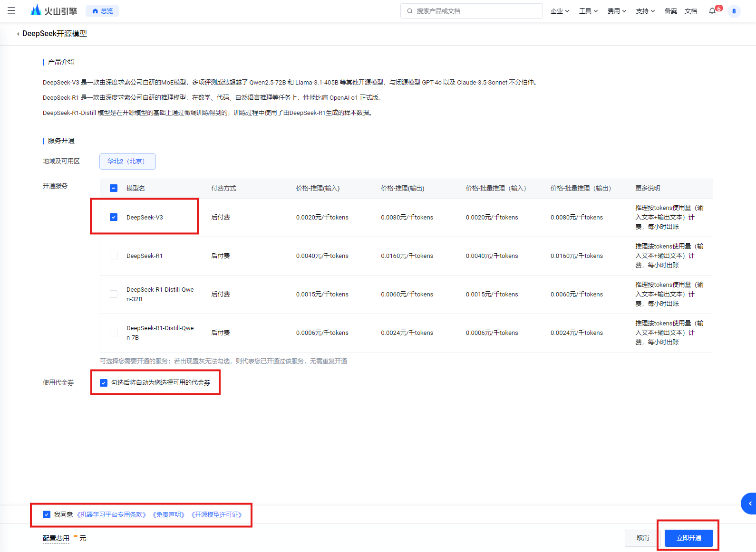Toggle the select-all checkbox in table header
The height and width of the screenshot is (552, 756).
coord(114,188)
